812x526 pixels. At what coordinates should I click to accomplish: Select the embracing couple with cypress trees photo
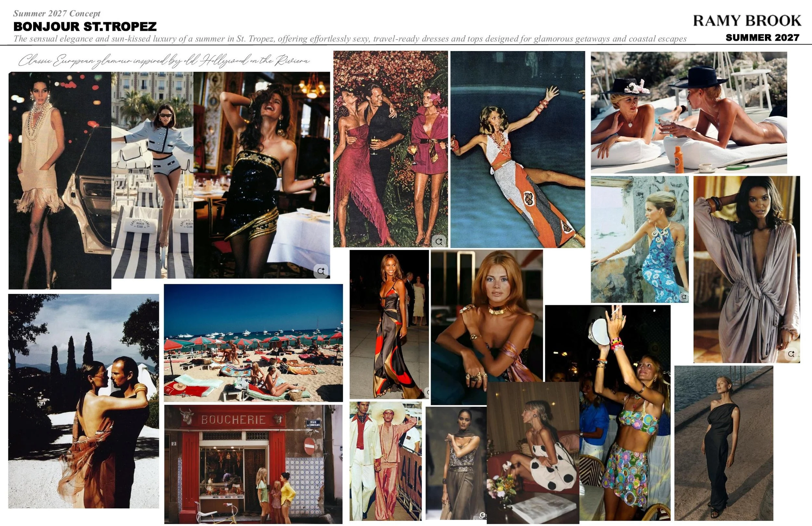83,401
